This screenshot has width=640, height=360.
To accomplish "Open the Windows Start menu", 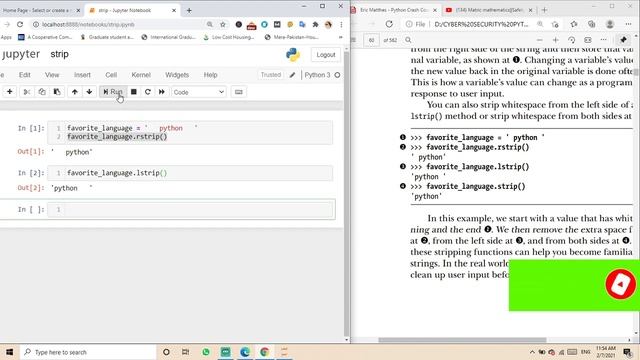I will tap(9, 352).
